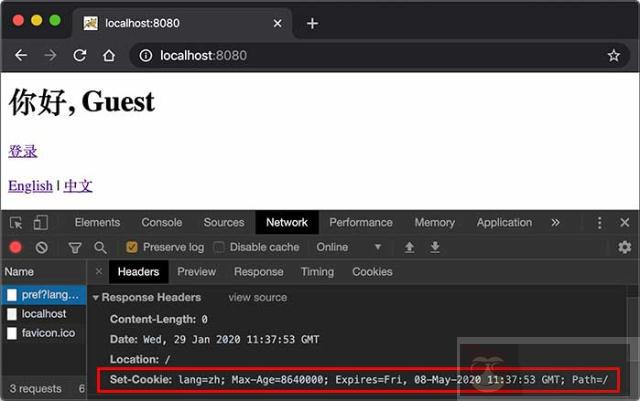
Task: Click the English language link
Action: pyautogui.click(x=30, y=186)
